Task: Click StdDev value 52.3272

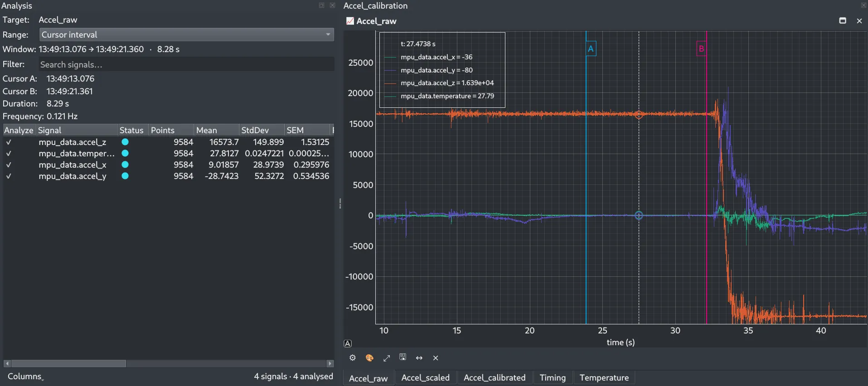Action: pos(269,176)
